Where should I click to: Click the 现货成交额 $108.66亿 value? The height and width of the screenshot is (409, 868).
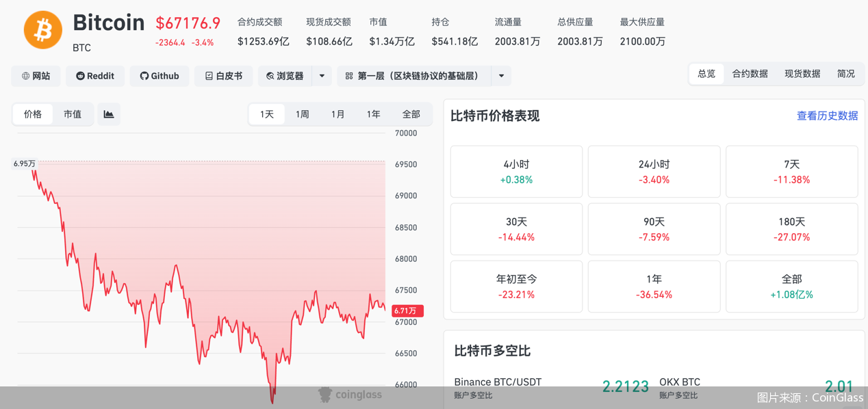click(x=329, y=42)
